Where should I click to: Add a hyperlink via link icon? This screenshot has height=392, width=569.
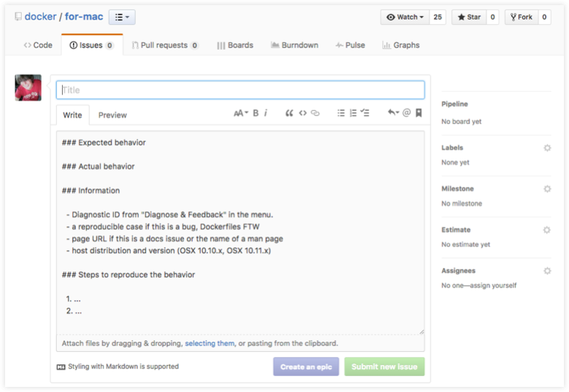[x=316, y=113]
